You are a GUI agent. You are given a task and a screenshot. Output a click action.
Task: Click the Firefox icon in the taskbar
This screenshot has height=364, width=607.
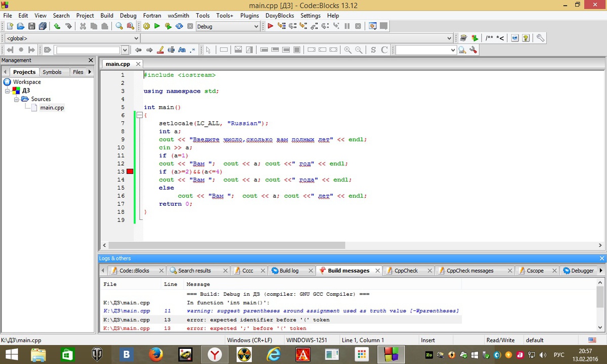tap(156, 354)
